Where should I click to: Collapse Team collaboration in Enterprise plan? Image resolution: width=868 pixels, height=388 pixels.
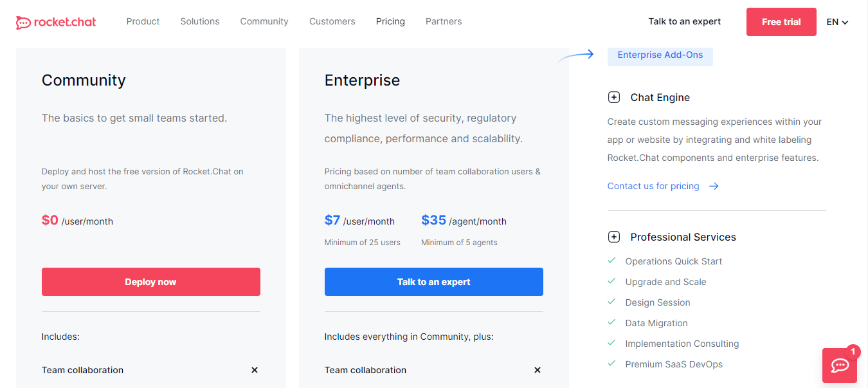[x=538, y=370]
